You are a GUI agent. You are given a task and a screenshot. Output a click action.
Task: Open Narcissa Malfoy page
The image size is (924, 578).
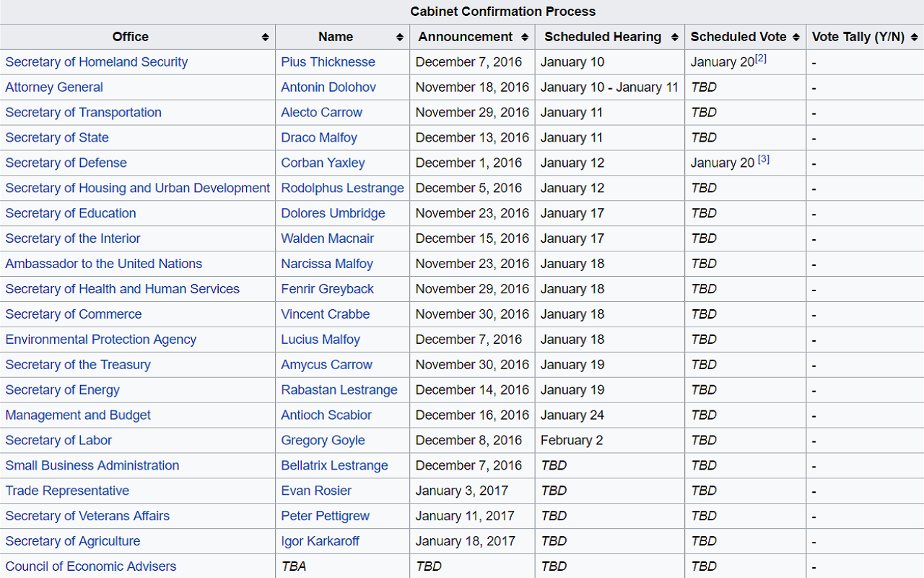327,264
